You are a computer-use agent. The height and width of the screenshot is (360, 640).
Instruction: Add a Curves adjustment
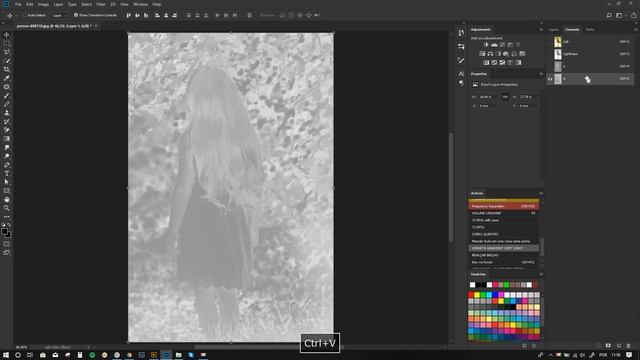point(502,44)
